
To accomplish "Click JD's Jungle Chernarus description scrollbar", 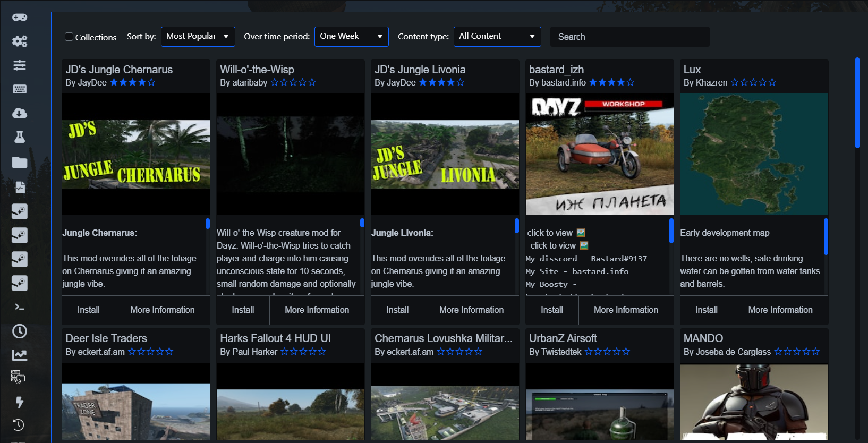I will coord(208,224).
